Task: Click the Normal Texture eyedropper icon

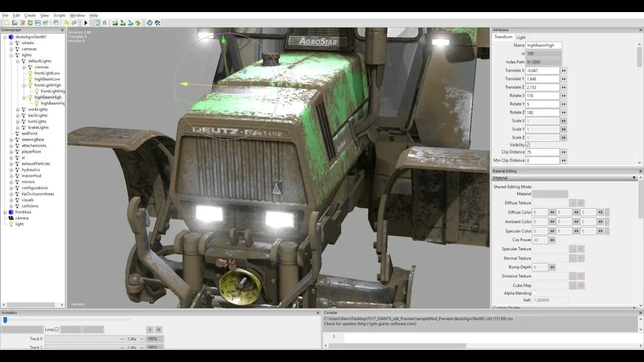Action: 581,258
